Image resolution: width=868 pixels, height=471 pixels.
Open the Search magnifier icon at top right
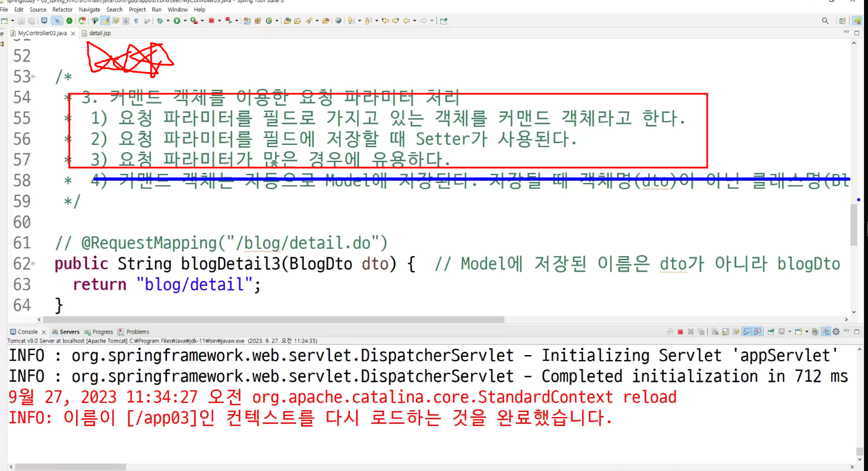pos(825,20)
